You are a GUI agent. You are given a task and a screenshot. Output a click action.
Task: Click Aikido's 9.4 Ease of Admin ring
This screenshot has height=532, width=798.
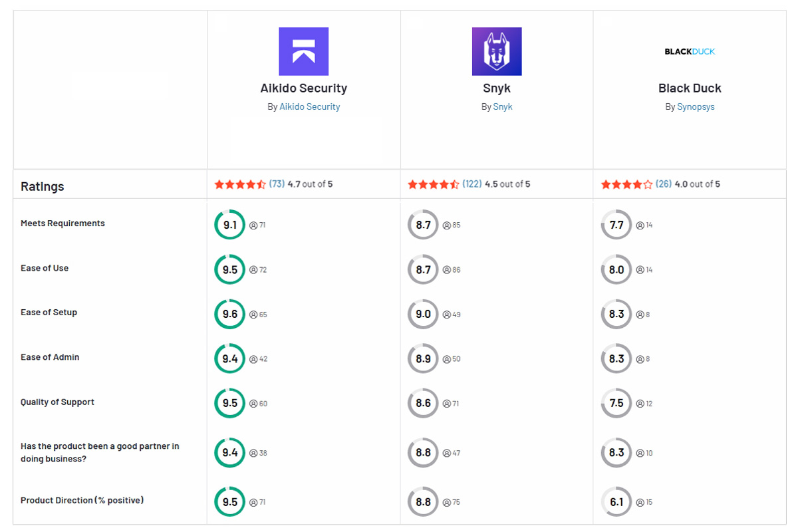229,358
